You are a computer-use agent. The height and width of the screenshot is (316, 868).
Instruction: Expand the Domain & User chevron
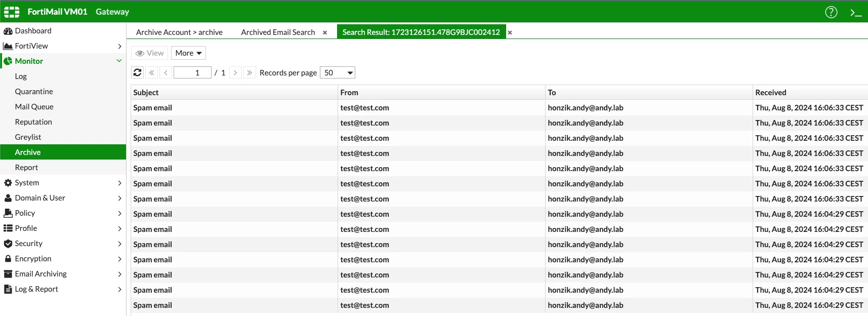119,198
